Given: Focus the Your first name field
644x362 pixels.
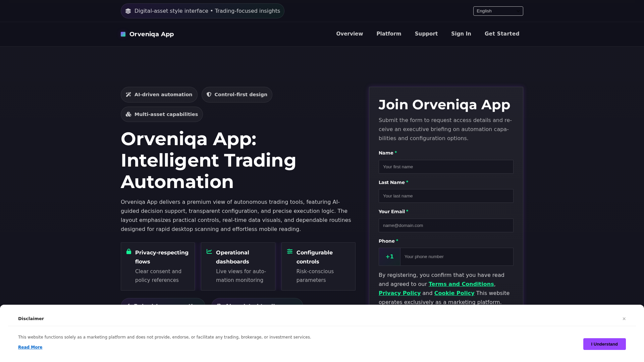Looking at the screenshot, I should tap(446, 167).
